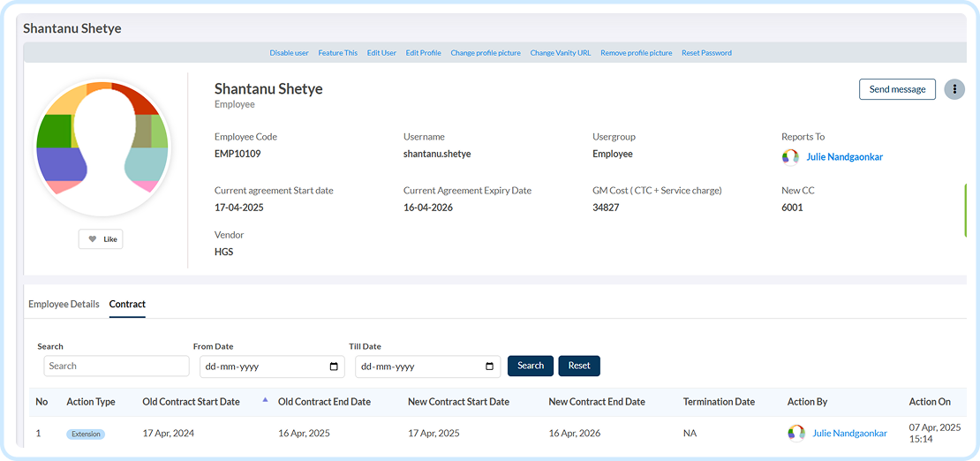Open the three-dot more options menu
Viewport: 980px width, 461px height.
coord(954,89)
